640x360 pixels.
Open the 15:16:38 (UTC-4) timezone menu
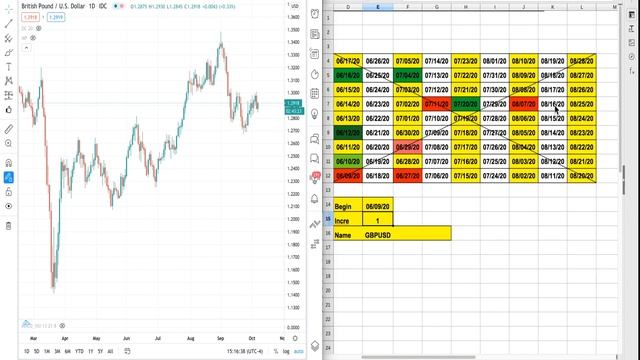point(245,351)
